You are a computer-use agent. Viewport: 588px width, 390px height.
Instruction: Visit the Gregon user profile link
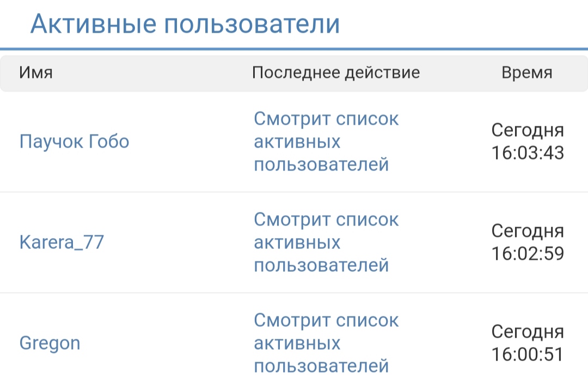tap(50, 343)
